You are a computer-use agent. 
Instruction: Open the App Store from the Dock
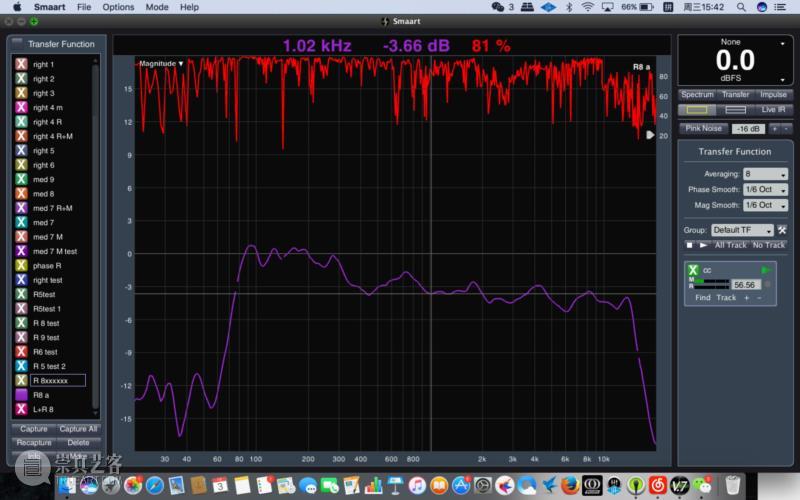click(x=461, y=485)
